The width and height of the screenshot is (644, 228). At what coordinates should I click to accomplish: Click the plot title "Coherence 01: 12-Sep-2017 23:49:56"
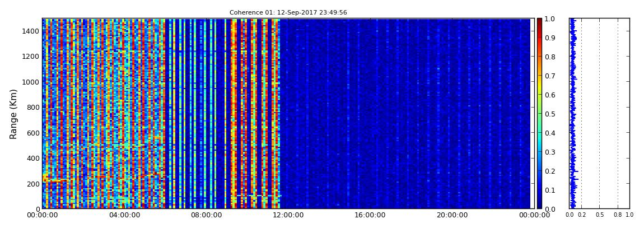point(288,12)
